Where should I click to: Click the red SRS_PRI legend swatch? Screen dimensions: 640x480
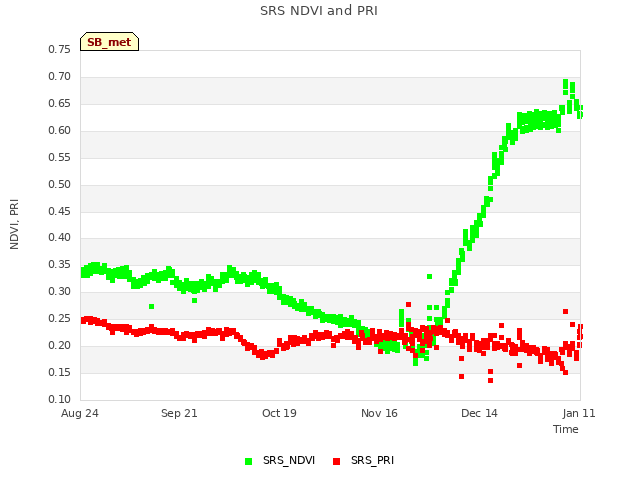click(x=336, y=461)
